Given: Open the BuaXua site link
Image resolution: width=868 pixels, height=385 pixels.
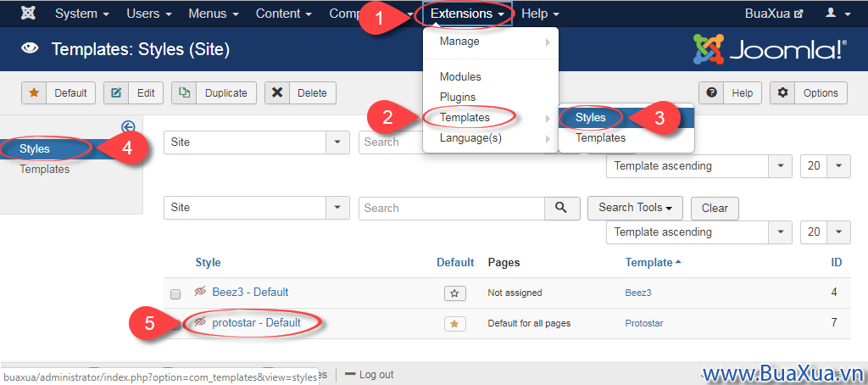Looking at the screenshot, I should (x=774, y=14).
